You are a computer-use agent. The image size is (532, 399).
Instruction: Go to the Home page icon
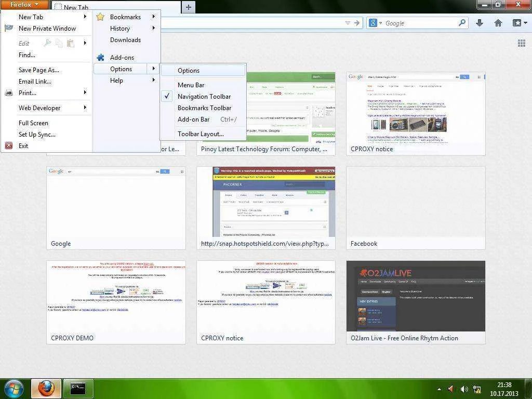click(498, 23)
